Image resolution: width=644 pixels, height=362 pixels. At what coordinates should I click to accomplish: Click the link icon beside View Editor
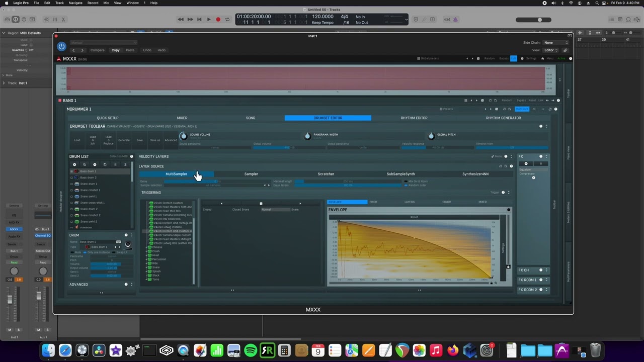[565, 50]
